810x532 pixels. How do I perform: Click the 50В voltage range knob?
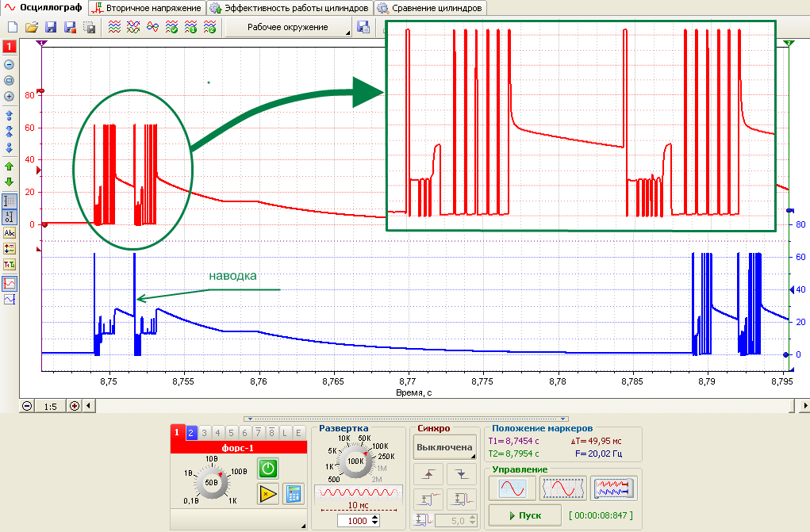211,482
